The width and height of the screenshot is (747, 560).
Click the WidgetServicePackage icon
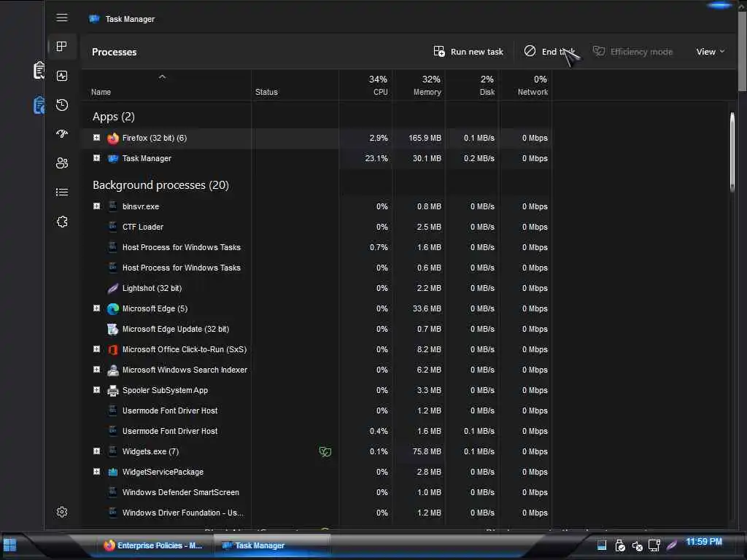pos(113,472)
